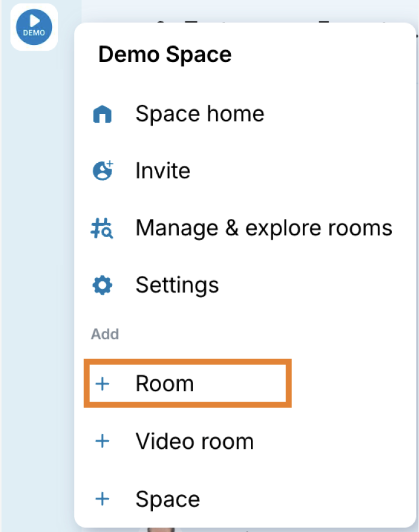Click the house icon beside Space home
This screenshot has width=419, height=532.
click(103, 114)
